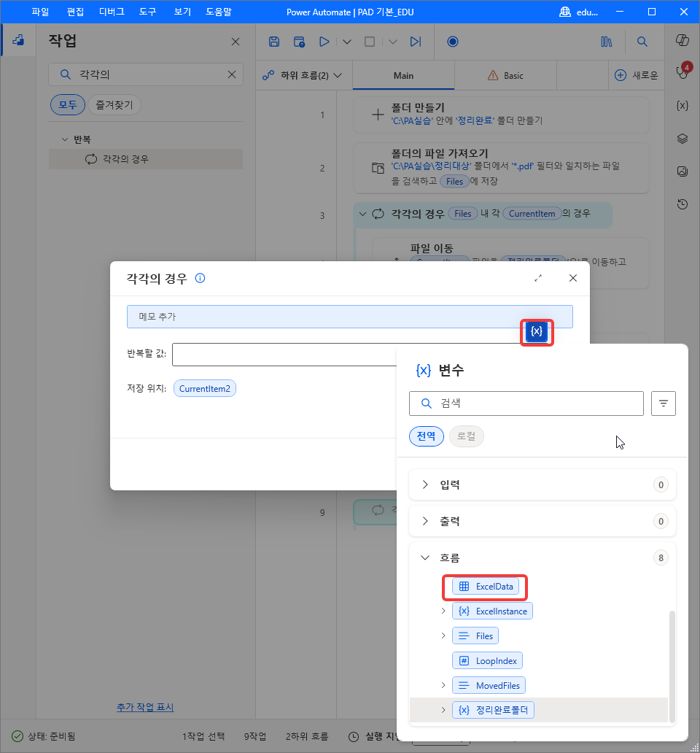Expand the 정리완료폴더 variable

click(443, 710)
